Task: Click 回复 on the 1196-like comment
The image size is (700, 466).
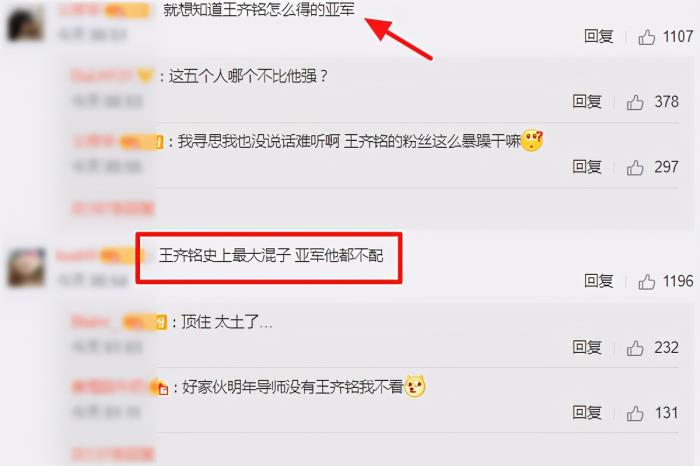Action: 599,281
